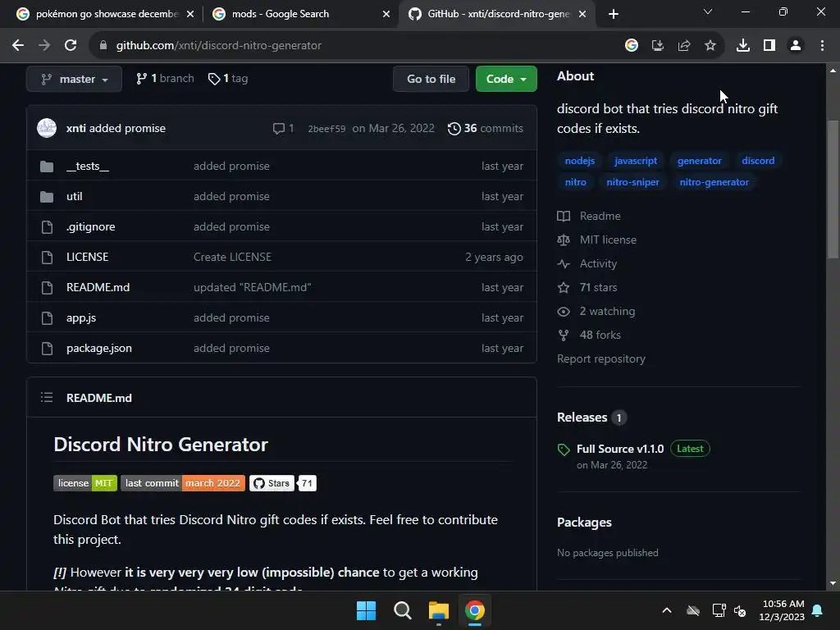This screenshot has width=840, height=630.
Task: Go back to the previous page
Action: click(x=18, y=46)
